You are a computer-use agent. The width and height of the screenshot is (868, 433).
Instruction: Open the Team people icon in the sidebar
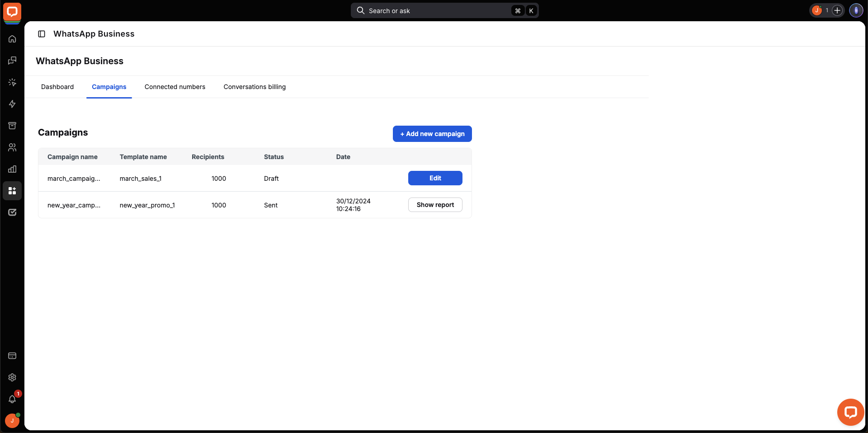(x=12, y=147)
